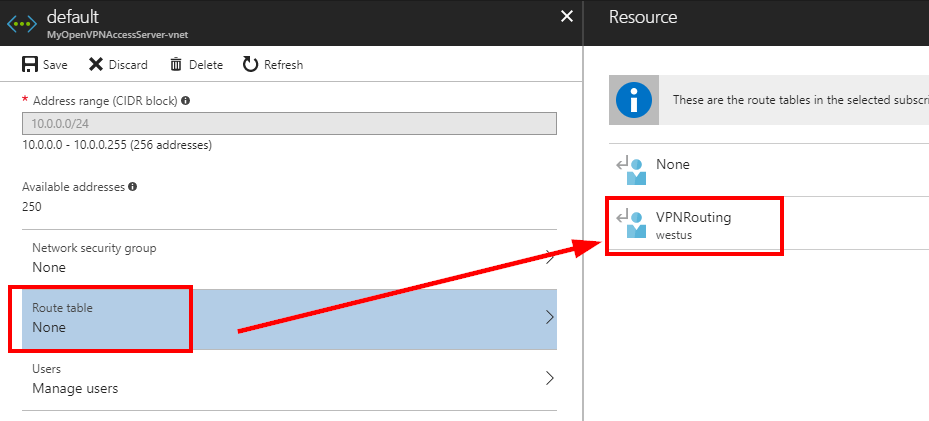This screenshot has width=929, height=421.
Task: Expand the Network security group chevron
Action: point(550,257)
